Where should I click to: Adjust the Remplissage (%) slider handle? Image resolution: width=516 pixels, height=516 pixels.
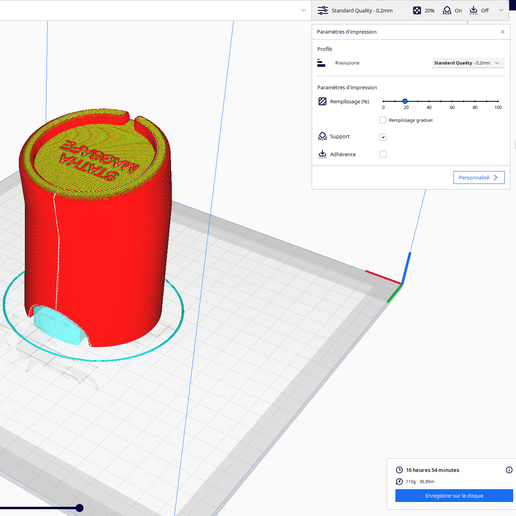(x=405, y=101)
